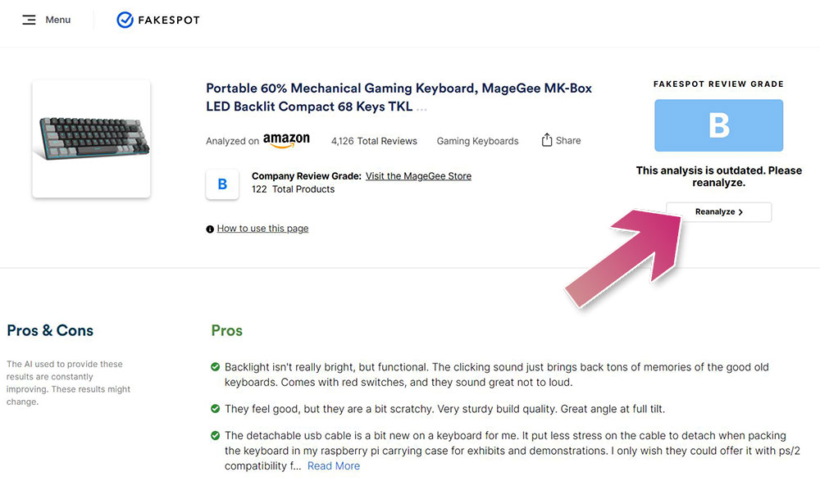Click first green checkmark in Pros list
Viewport: 820px width, 504px height.
click(216, 367)
